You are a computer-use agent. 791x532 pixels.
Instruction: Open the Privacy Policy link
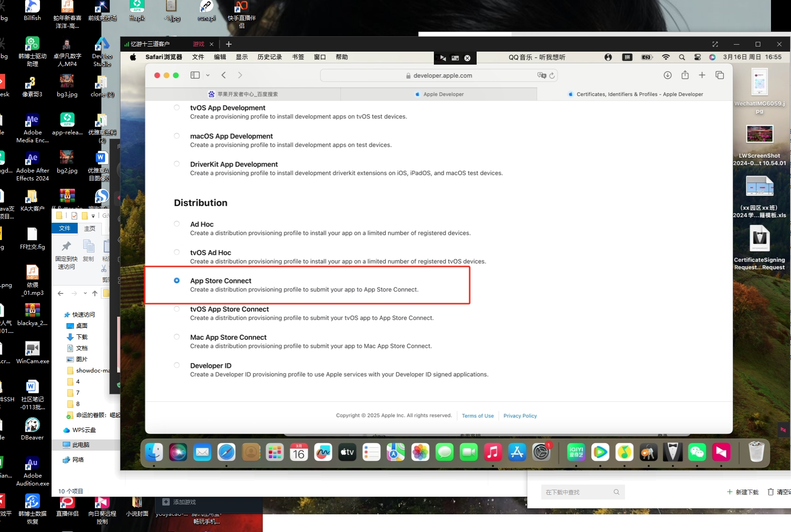[x=520, y=416]
